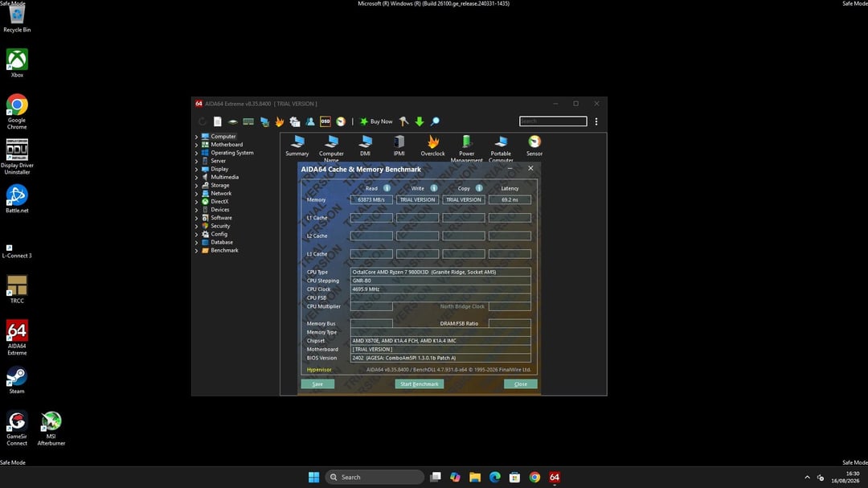Click the taskbar Search box

(x=375, y=477)
